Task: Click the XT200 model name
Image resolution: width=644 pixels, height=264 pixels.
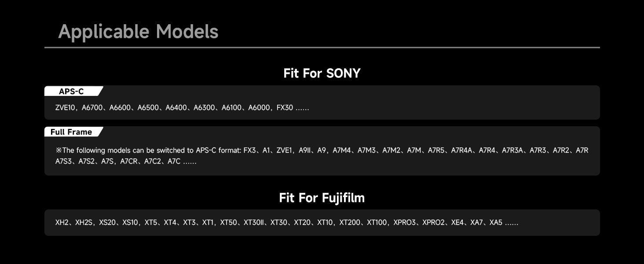Action: click(x=350, y=223)
